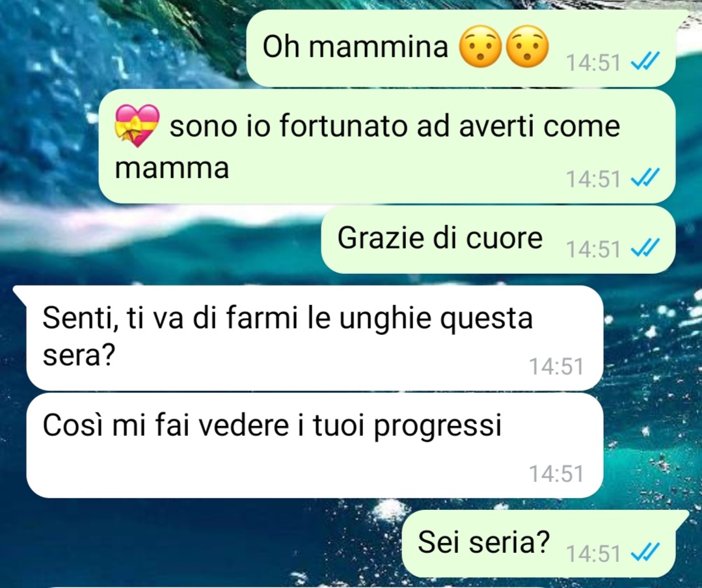
Task: Select the 'Grazie di cuore' message
Action: [x=498, y=239]
